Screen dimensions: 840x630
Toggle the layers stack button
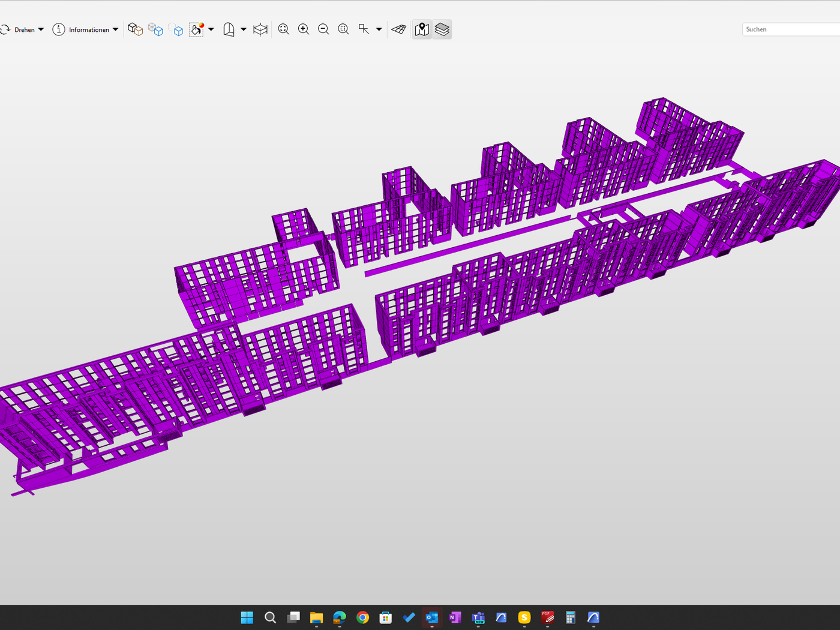coord(442,29)
